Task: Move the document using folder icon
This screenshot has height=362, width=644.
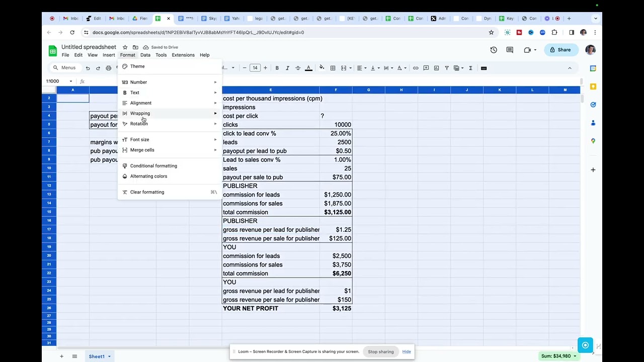Action: click(135, 47)
